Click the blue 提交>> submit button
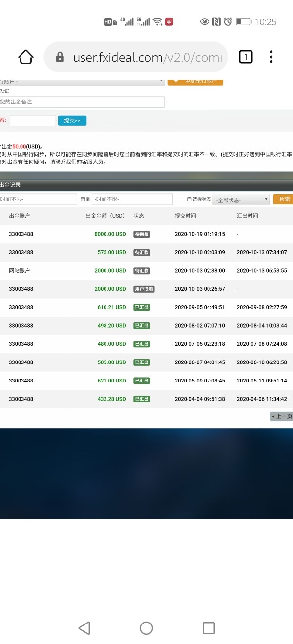This screenshot has height=644, width=293. click(72, 121)
